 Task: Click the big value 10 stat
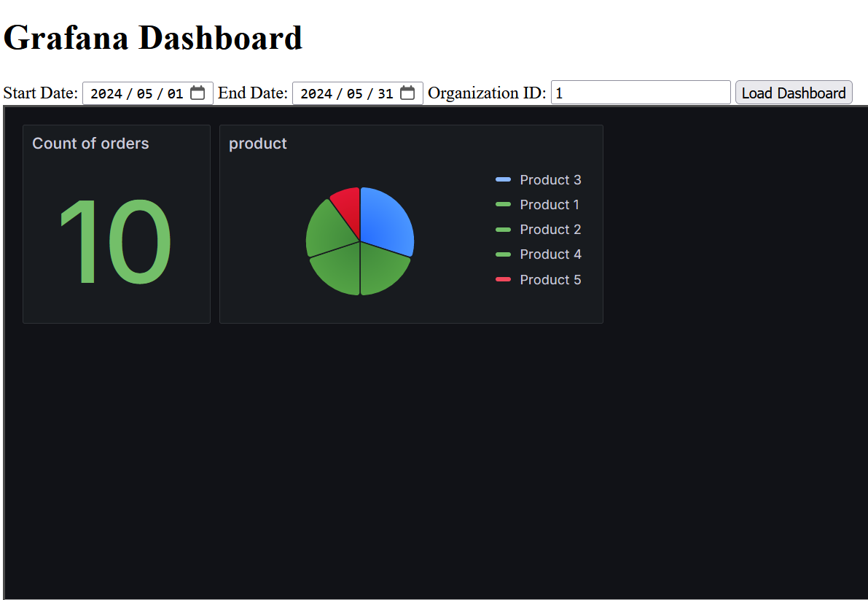coord(116,241)
